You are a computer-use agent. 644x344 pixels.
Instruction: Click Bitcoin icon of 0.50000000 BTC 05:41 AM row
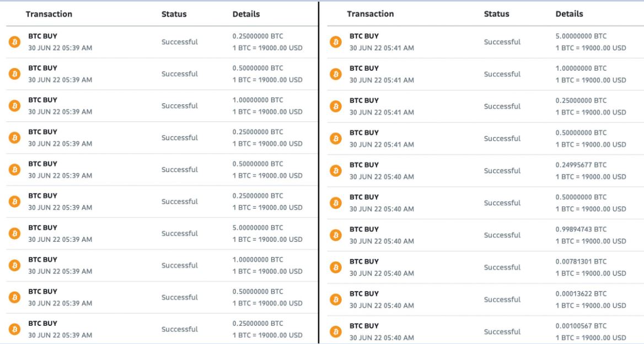tap(336, 139)
